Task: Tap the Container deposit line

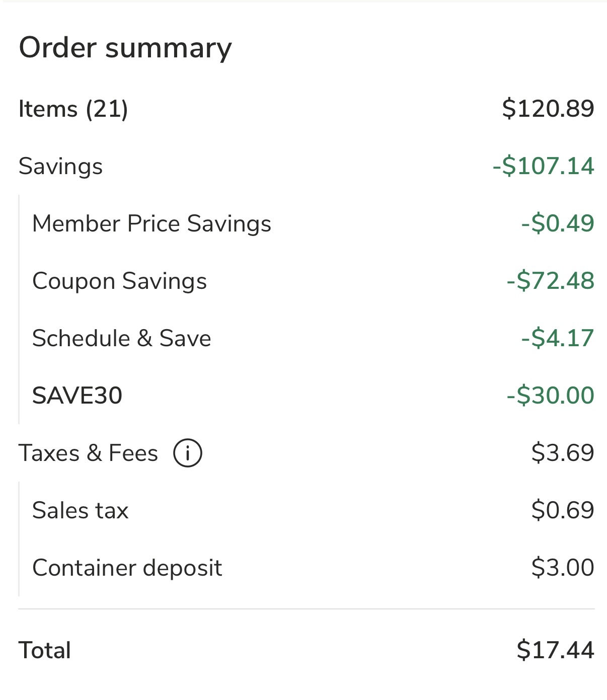Action: pos(127,568)
